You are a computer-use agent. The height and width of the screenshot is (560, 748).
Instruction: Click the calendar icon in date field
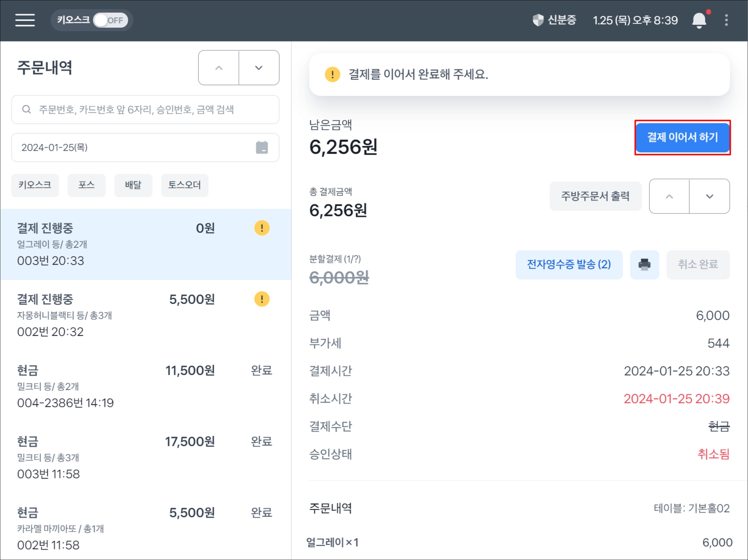pos(262,147)
